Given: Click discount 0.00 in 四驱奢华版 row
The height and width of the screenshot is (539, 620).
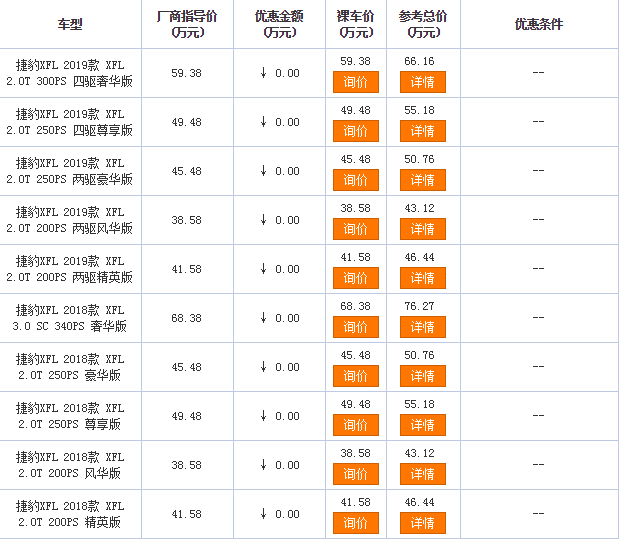Looking at the screenshot, I should pyautogui.click(x=287, y=73).
